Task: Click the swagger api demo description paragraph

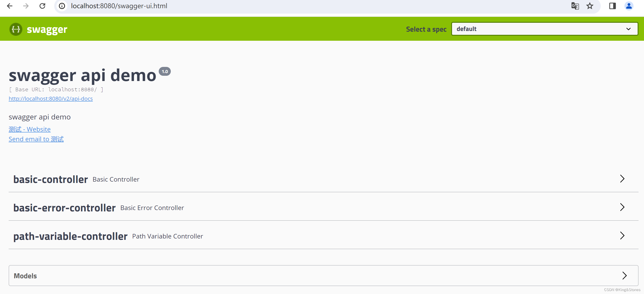Action: click(x=40, y=117)
